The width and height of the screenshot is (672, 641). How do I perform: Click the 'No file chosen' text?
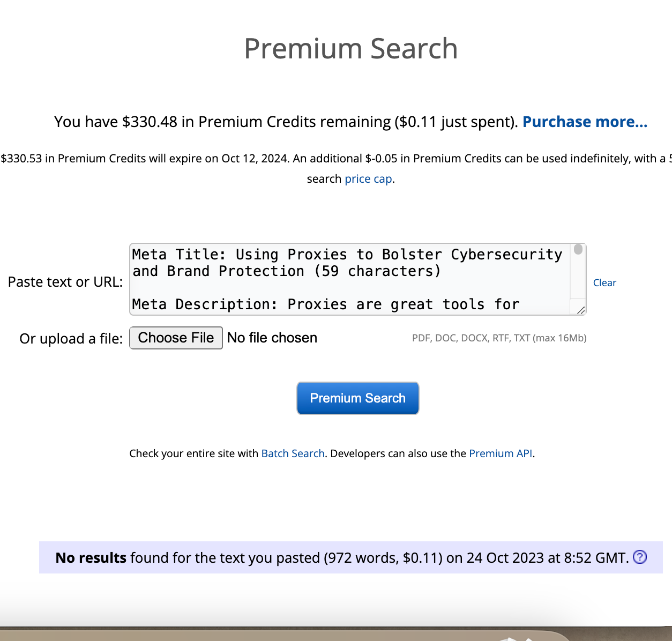tap(272, 338)
